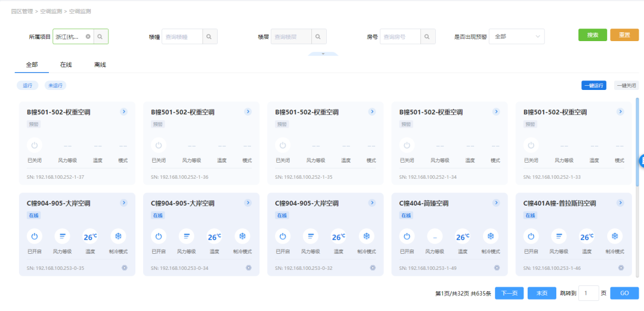The width and height of the screenshot is (644, 311).
Task: Clear the 所属项目 field using the x icon
Action: 88,36
